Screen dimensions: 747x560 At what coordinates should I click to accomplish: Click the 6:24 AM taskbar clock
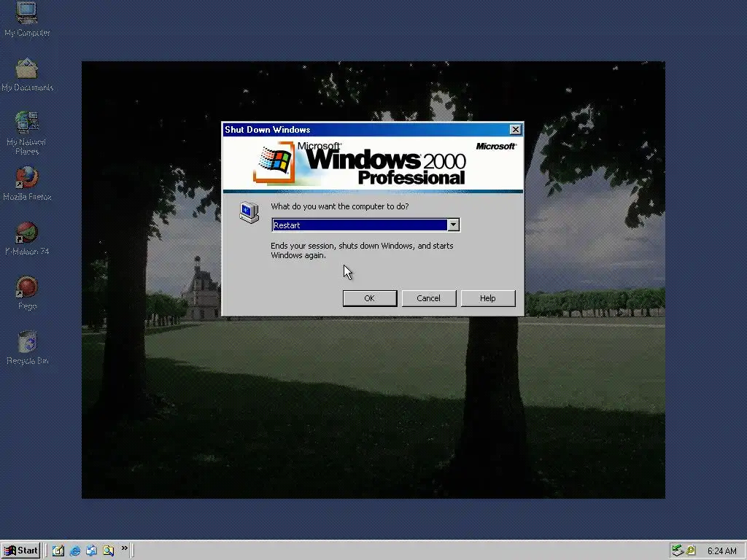coord(721,551)
